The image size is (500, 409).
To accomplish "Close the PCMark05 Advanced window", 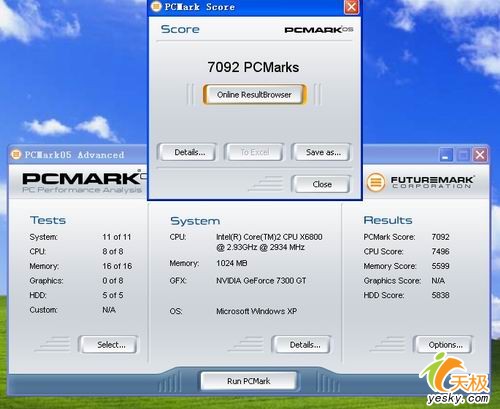I will 480,155.
